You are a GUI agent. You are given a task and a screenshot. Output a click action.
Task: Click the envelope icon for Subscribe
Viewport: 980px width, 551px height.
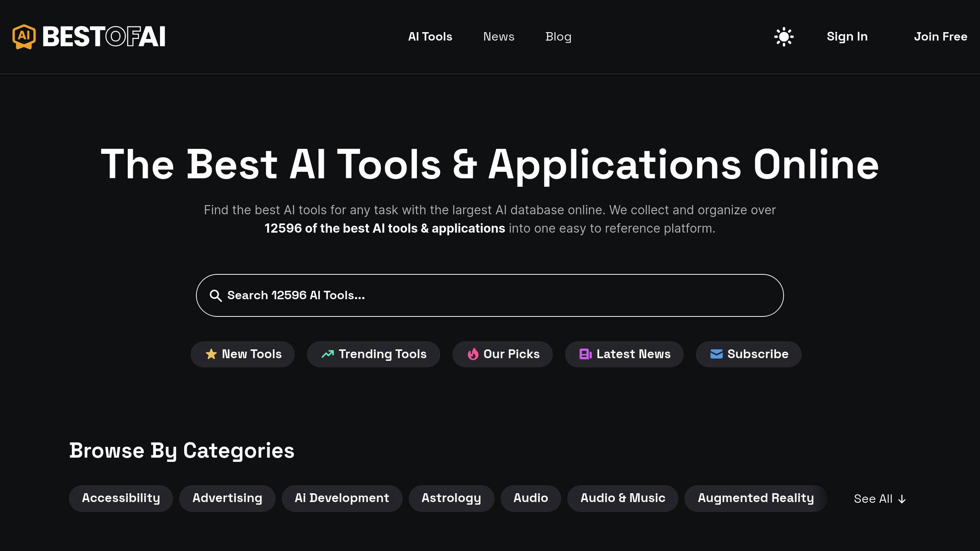tap(715, 354)
